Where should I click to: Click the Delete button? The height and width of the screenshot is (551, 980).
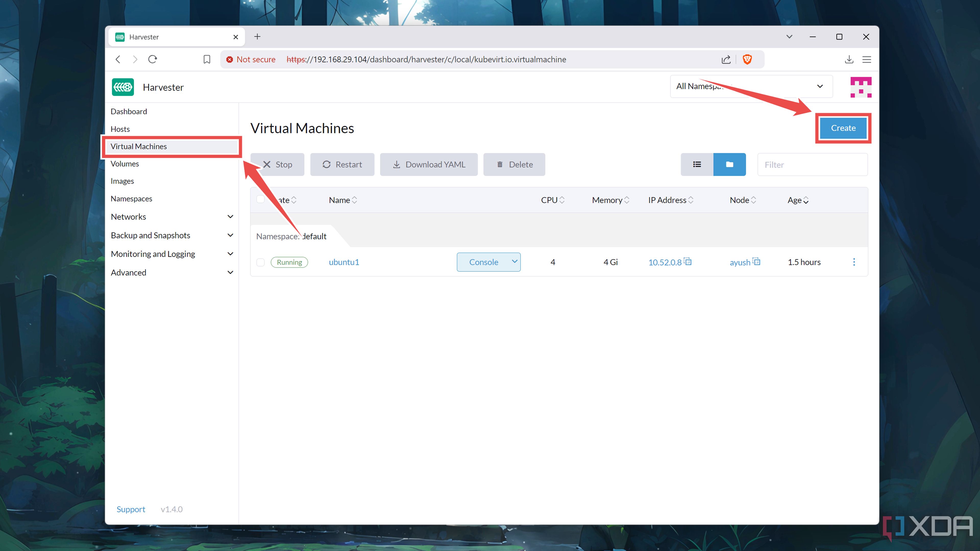514,164
